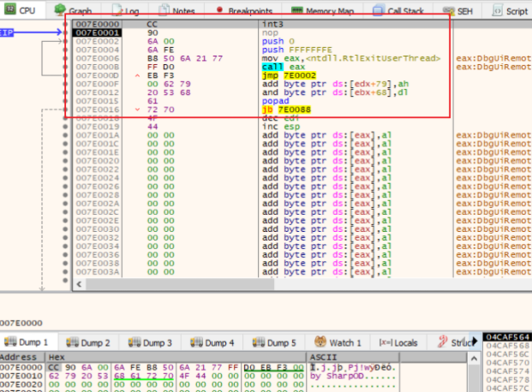Select bytes 'B8 50 6A 21 77'

pos(185,58)
